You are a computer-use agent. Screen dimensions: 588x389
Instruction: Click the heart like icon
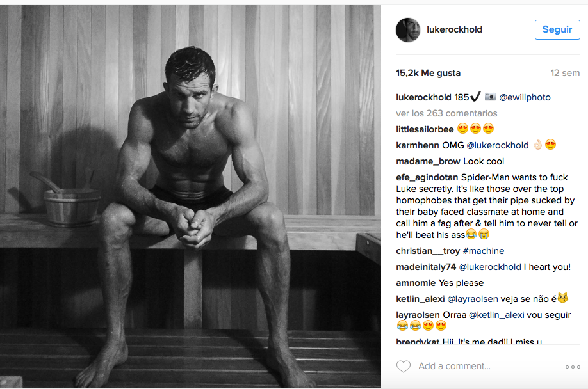pyautogui.click(x=403, y=367)
